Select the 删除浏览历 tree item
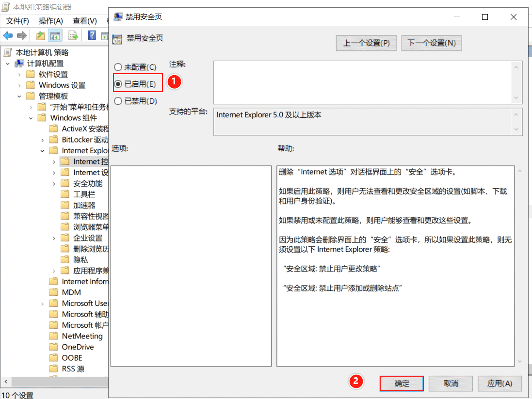Screen dimensions: 532x399 point(91,249)
